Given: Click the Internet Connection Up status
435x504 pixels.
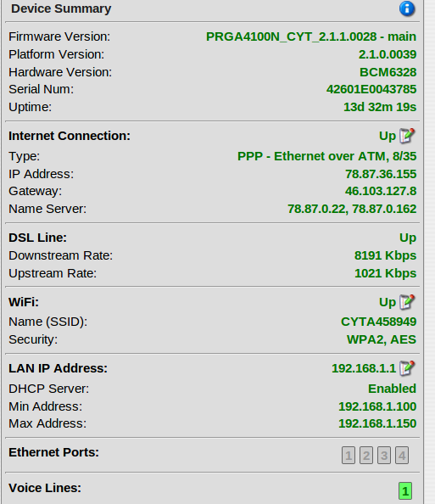Looking at the screenshot, I should pos(388,137).
